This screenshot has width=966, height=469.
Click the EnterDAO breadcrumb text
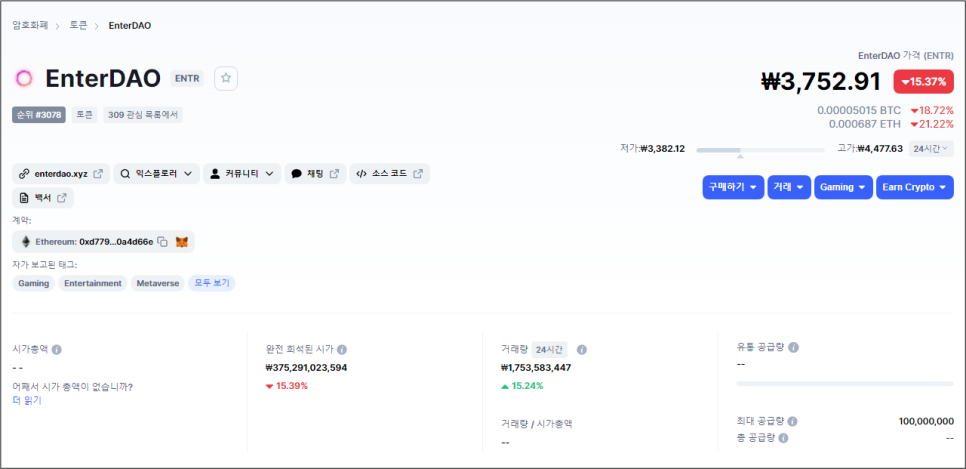click(x=130, y=26)
